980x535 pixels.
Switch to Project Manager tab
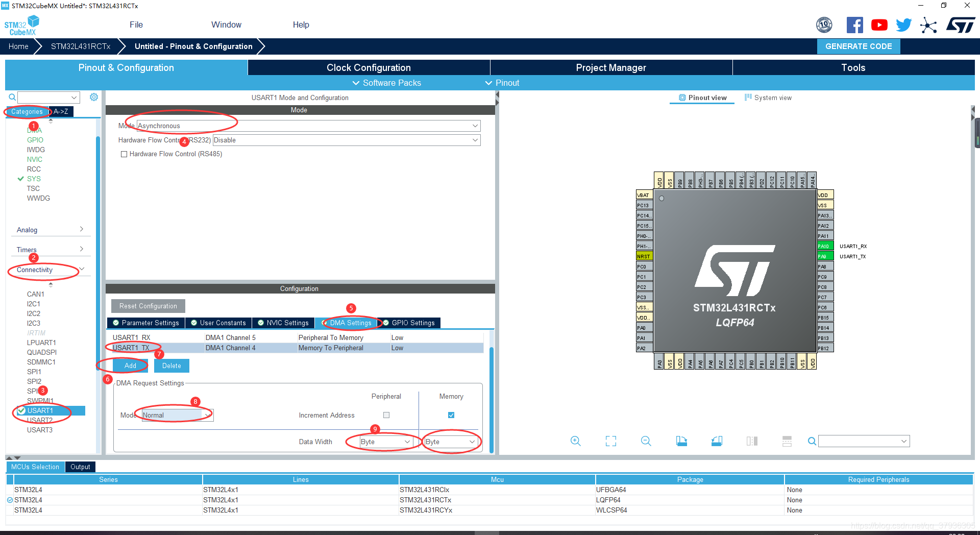(x=611, y=67)
